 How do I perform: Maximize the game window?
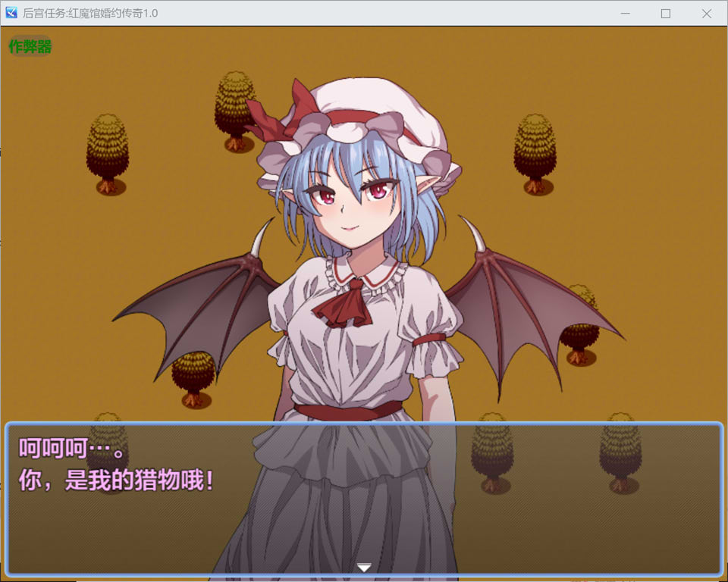click(666, 14)
